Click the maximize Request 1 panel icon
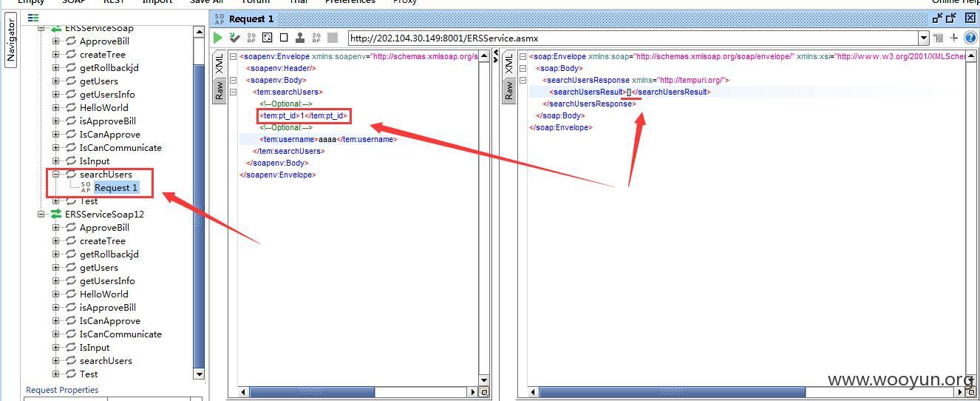The width and height of the screenshot is (980, 401). click(951, 18)
